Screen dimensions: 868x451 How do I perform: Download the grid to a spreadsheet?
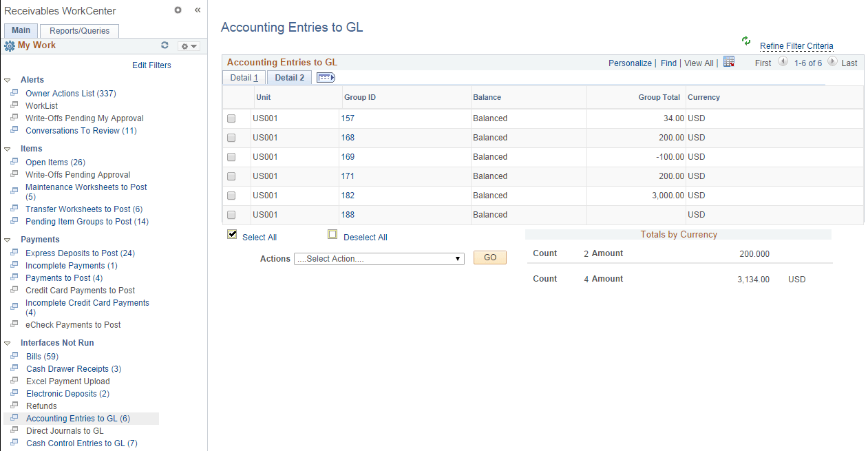point(729,61)
